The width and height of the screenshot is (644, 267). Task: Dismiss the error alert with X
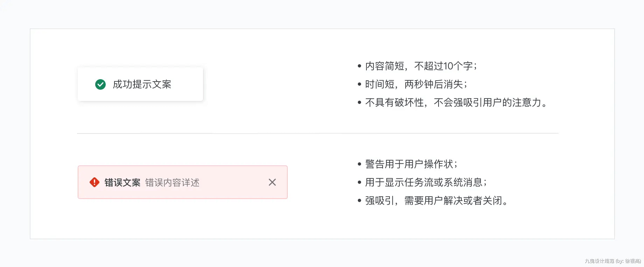272,182
